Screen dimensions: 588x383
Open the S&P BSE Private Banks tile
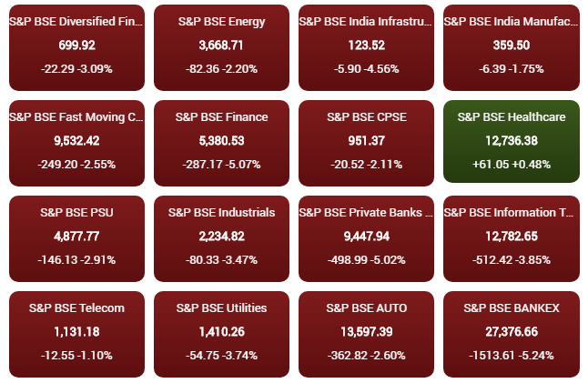(366, 237)
